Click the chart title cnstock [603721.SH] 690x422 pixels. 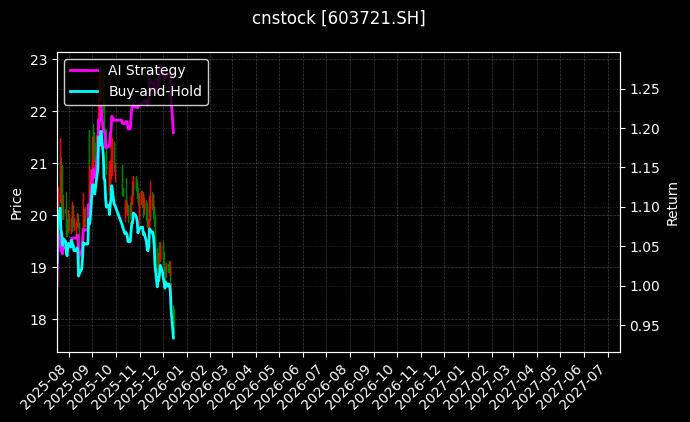pos(339,19)
